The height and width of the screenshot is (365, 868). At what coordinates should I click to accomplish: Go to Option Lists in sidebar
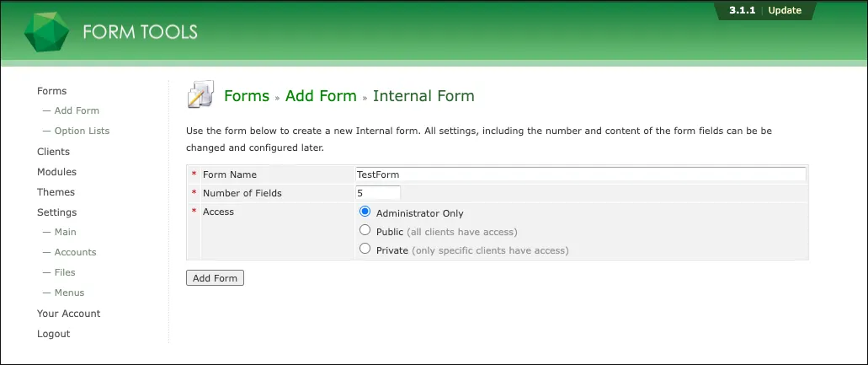pos(82,131)
